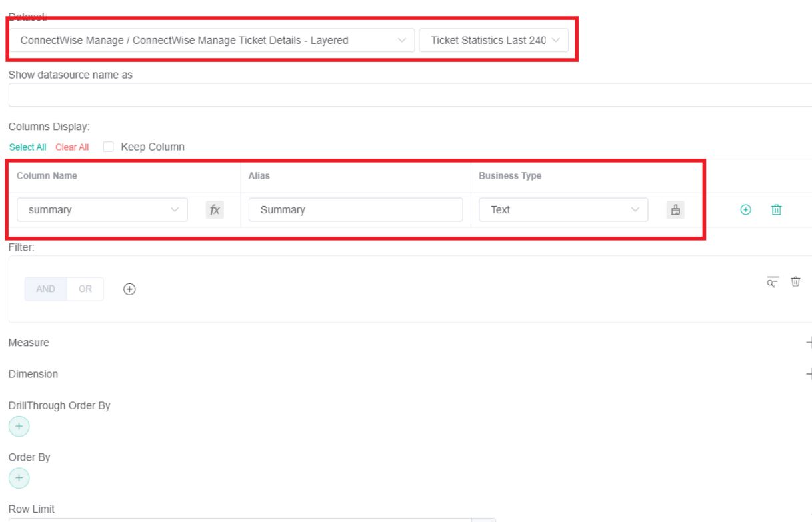Click the fx formula icon beside summary
Image resolution: width=812 pixels, height=522 pixels.
coord(215,210)
